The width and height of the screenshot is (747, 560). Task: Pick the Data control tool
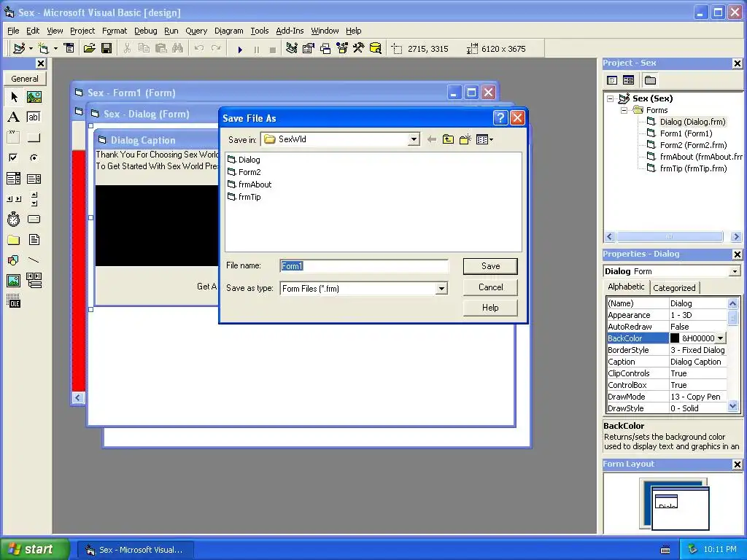34,281
